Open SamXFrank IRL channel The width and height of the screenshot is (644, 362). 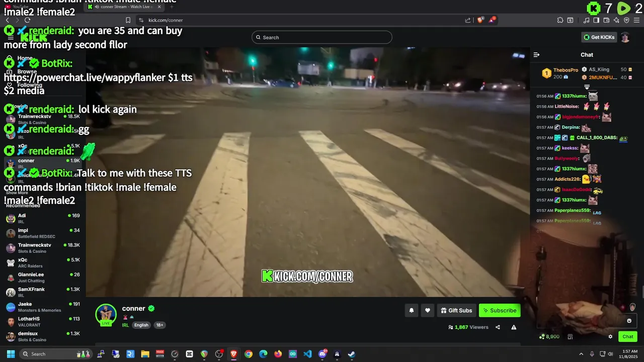point(43,292)
